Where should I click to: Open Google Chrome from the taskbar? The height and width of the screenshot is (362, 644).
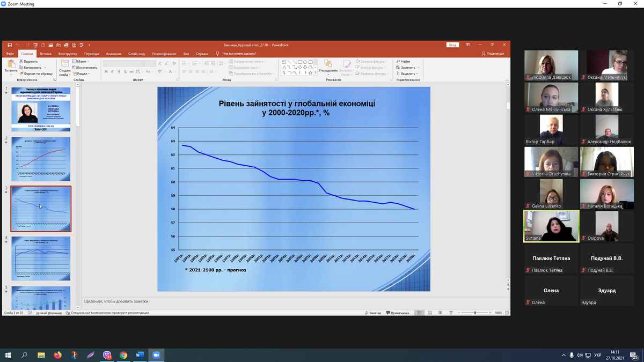click(123, 355)
